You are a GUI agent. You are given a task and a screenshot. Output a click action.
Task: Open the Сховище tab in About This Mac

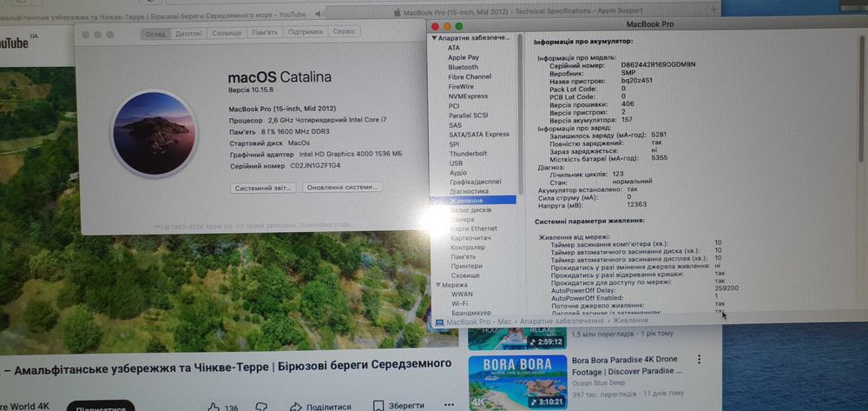[227, 33]
